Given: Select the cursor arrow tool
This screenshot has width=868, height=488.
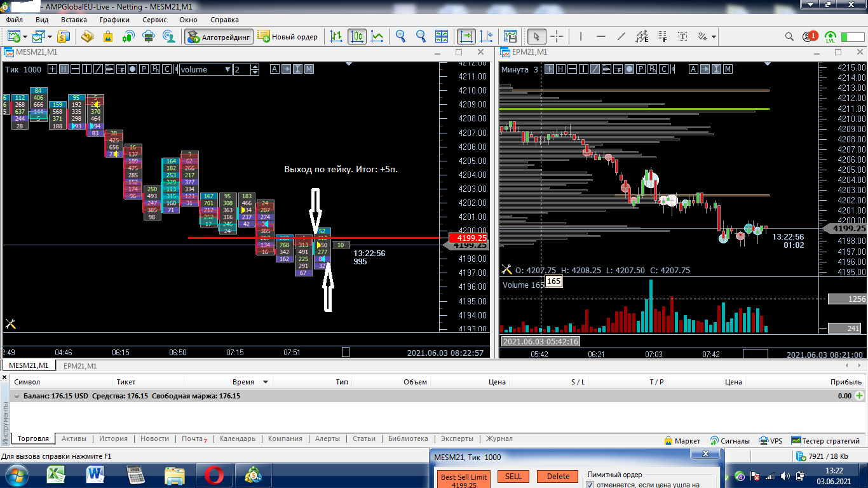Looking at the screenshot, I should (x=537, y=36).
